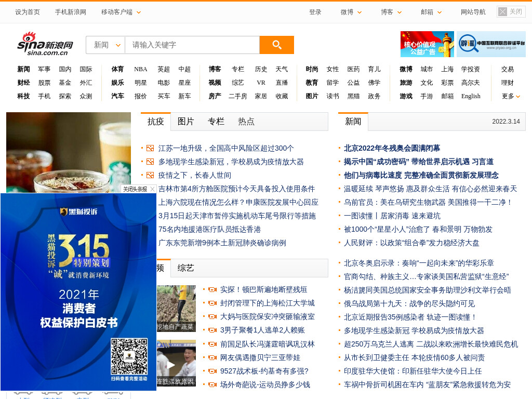Viewport: 532px width, 399px height.
Task: Switch to the 热点 tab
Action: coord(246,122)
